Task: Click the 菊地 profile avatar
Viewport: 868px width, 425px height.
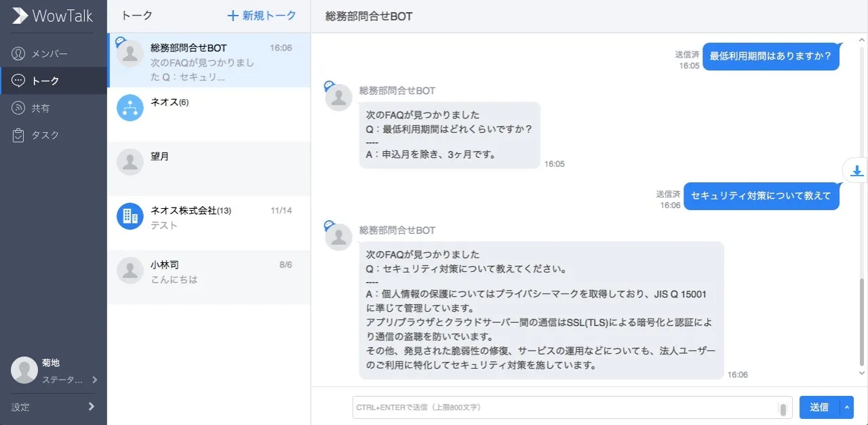Action: click(24, 370)
